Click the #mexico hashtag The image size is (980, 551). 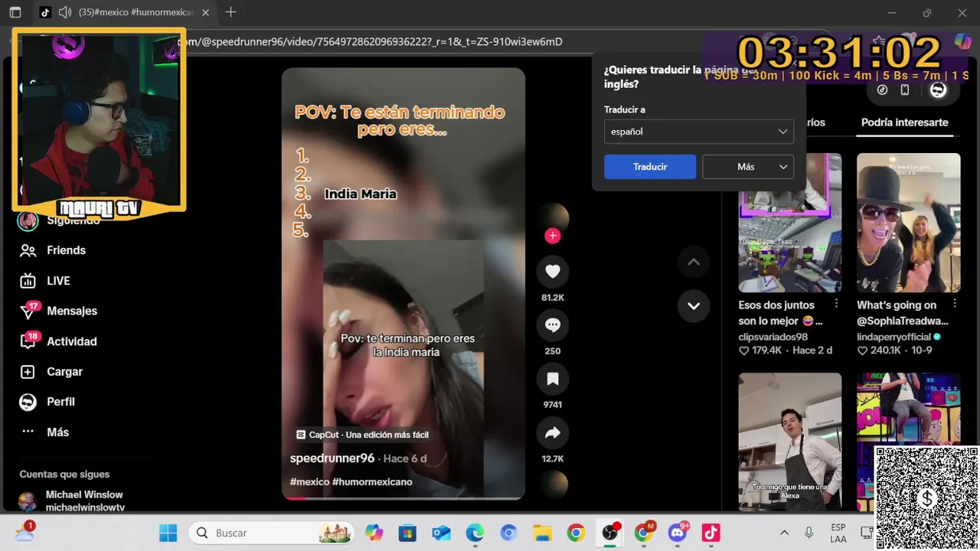pyautogui.click(x=309, y=482)
